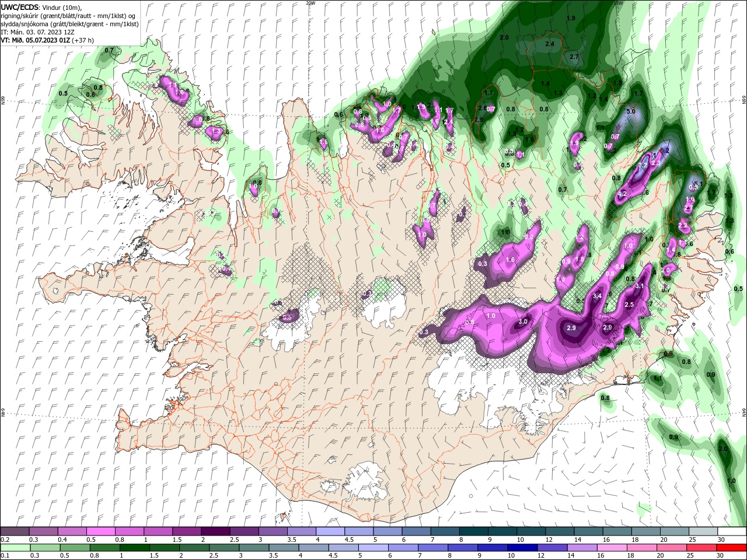The width and height of the screenshot is (747, 560).
Task: Click the '0.1' label under the lower scale
Action: (5, 555)
